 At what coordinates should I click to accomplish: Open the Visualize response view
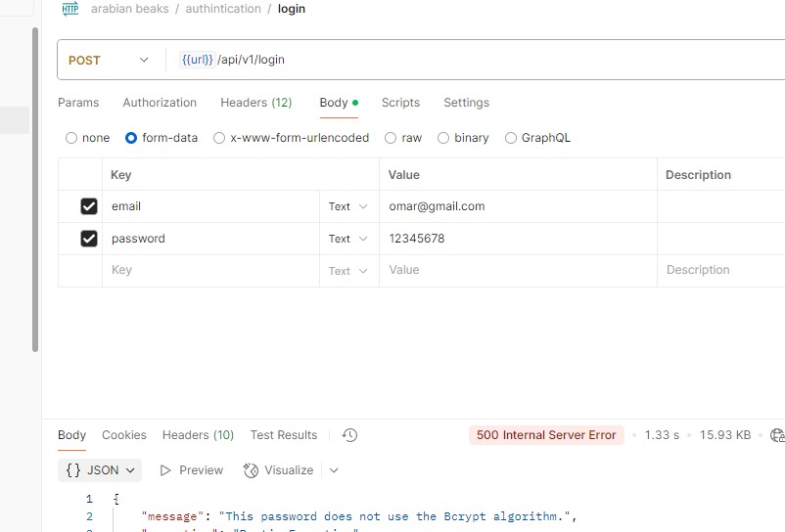point(279,470)
